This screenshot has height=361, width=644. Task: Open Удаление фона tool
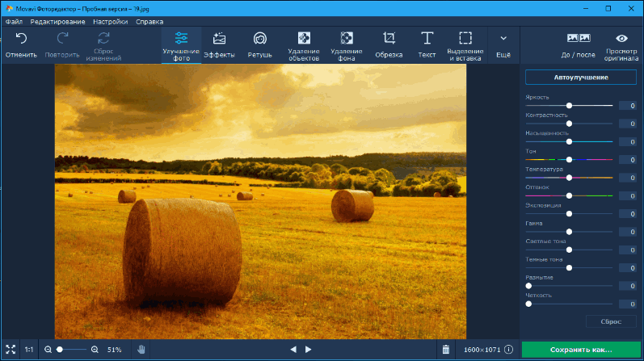point(346,45)
